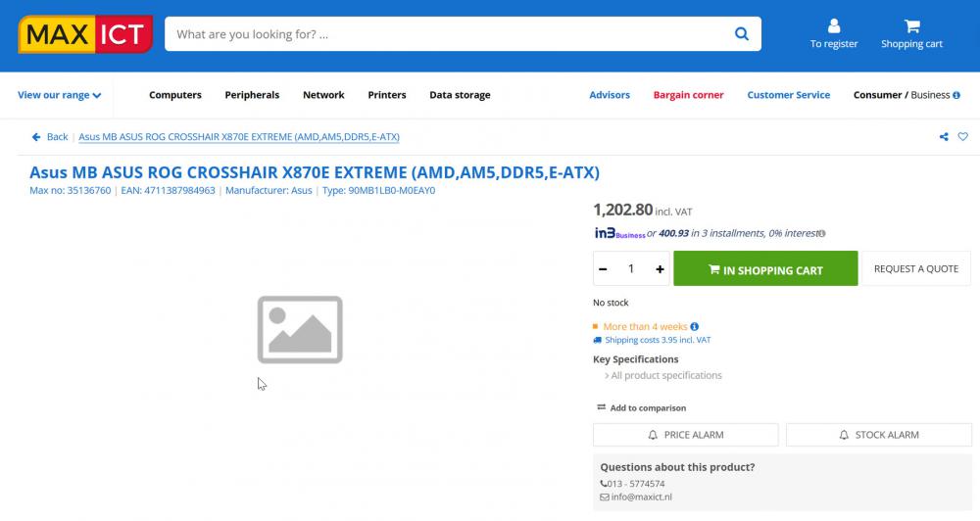The image size is (980, 521).
Task: Click the quantity input field
Action: pyautogui.click(x=631, y=268)
